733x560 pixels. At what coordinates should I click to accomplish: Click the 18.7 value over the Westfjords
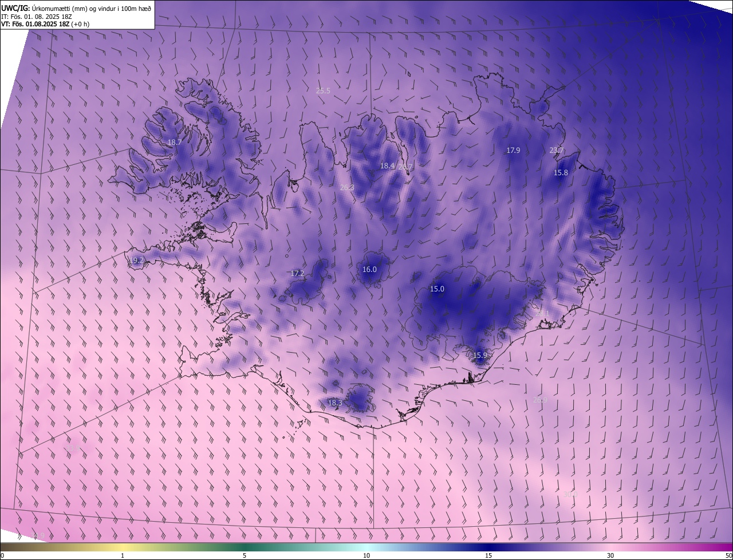pyautogui.click(x=175, y=142)
